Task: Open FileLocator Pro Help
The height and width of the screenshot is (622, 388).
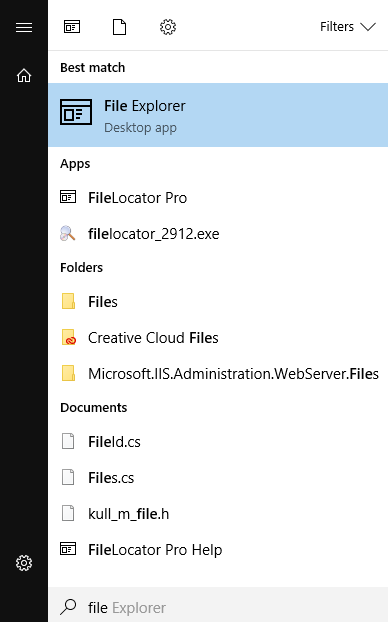Action: coord(218,550)
